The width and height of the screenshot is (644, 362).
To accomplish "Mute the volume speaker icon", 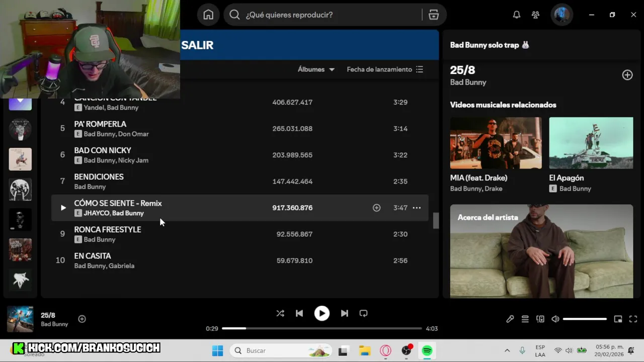I will (x=555, y=319).
